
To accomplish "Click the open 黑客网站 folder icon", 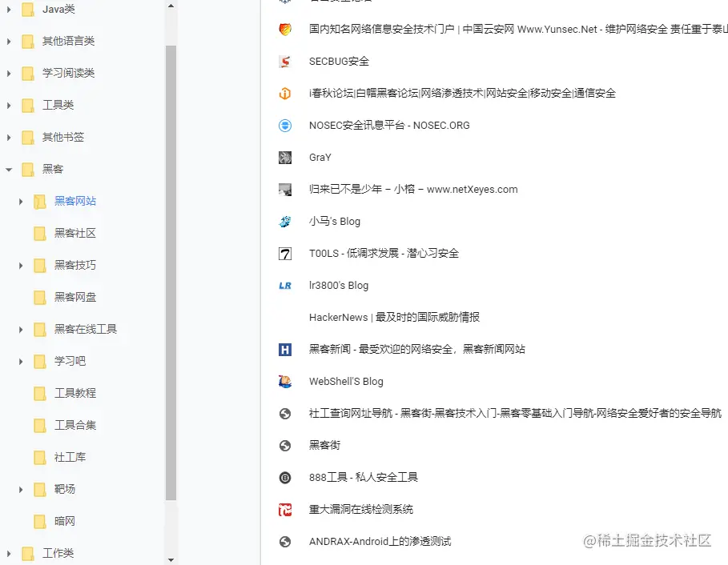I will point(40,202).
